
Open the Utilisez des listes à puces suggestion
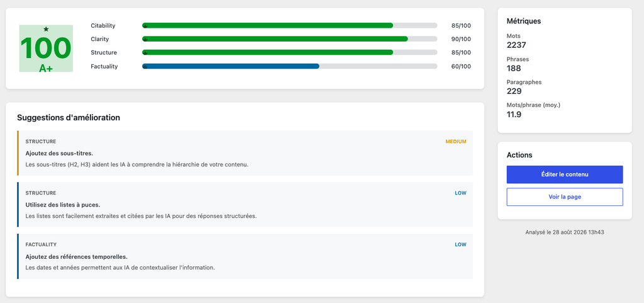[x=245, y=204]
